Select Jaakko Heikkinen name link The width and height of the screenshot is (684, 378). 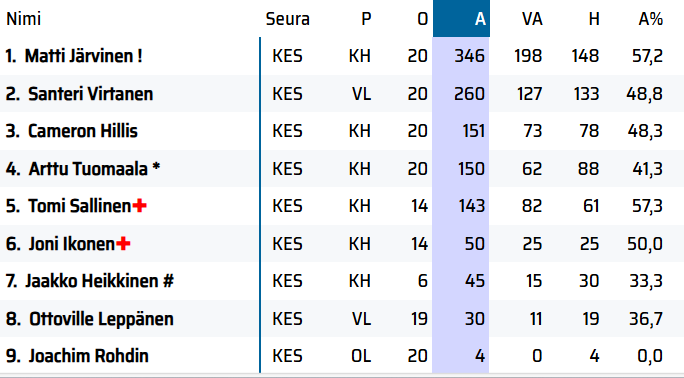pos(92,281)
